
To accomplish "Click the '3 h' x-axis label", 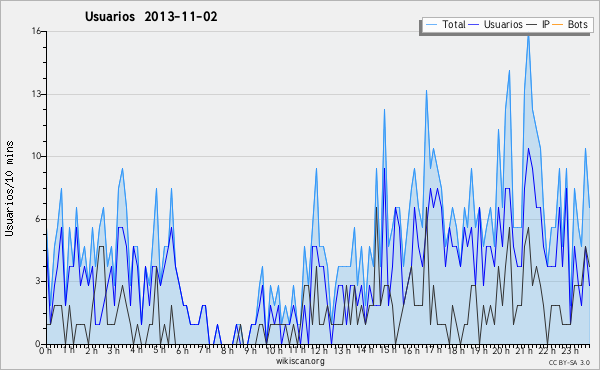I will click(x=114, y=350).
